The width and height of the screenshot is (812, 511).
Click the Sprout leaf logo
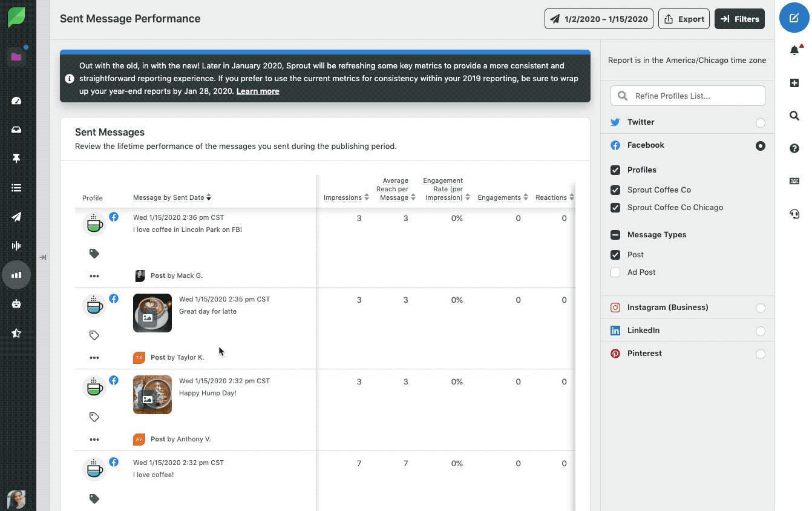coord(16,17)
